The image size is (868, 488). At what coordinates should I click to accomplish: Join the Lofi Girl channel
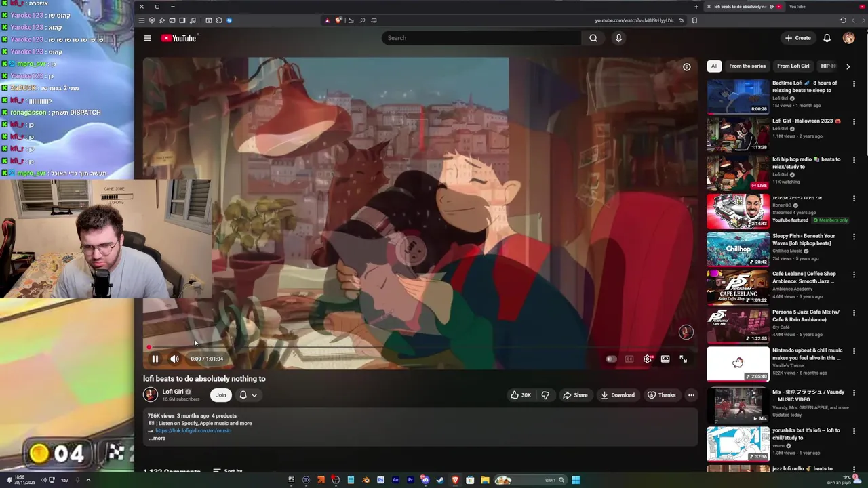coord(220,395)
